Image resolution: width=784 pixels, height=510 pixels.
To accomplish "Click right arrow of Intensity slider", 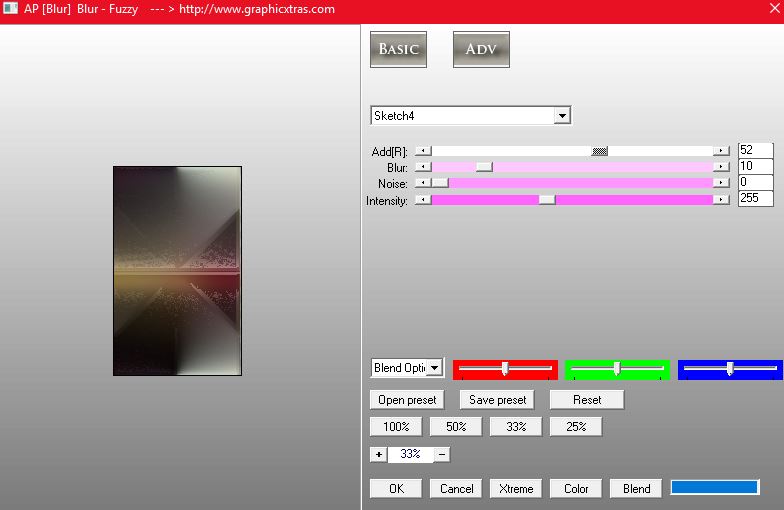I will click(x=720, y=200).
